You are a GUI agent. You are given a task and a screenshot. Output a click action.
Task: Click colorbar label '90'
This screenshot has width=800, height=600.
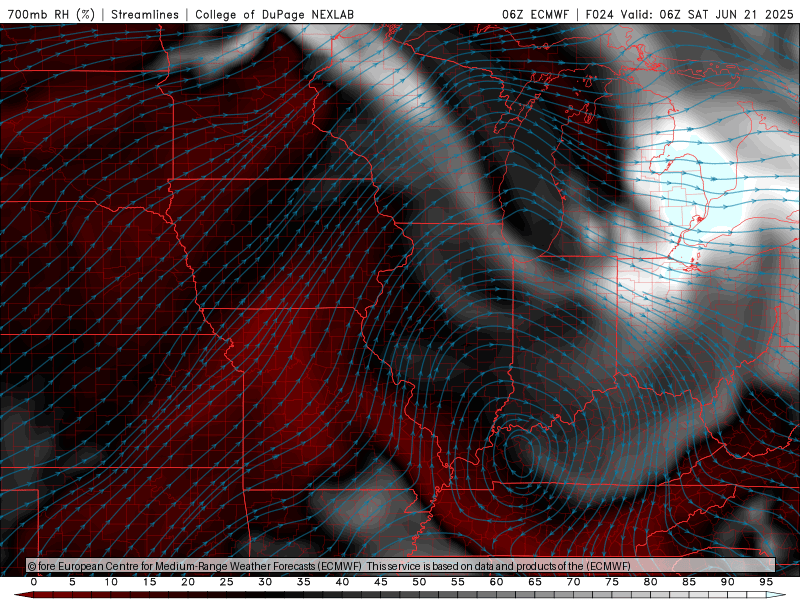[728, 582]
